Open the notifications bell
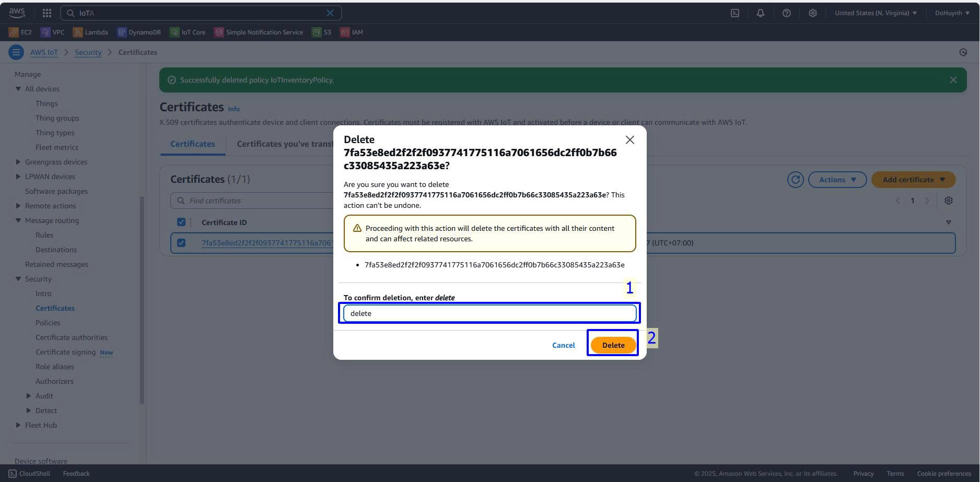 coord(760,13)
